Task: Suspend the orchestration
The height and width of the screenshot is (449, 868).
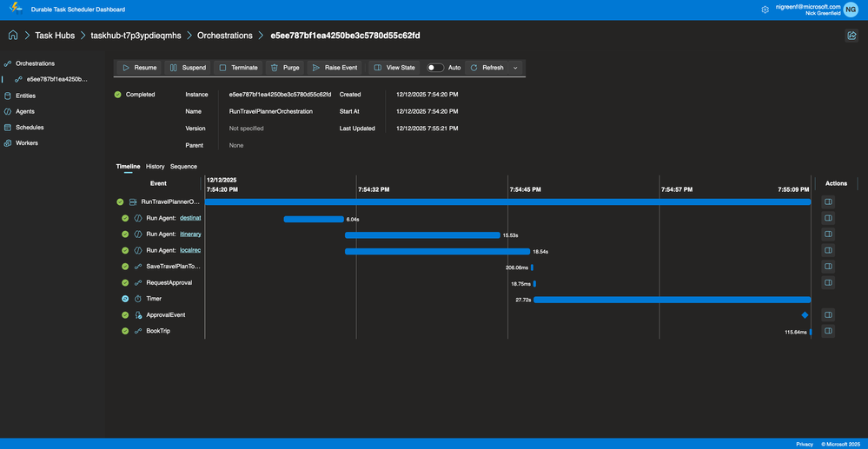Action: click(188, 68)
